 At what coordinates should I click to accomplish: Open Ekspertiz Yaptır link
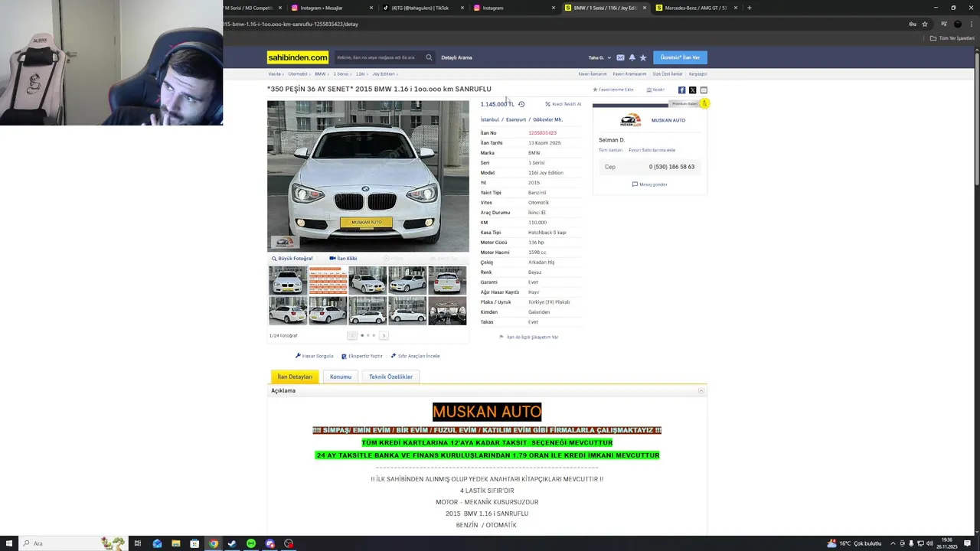tap(362, 356)
